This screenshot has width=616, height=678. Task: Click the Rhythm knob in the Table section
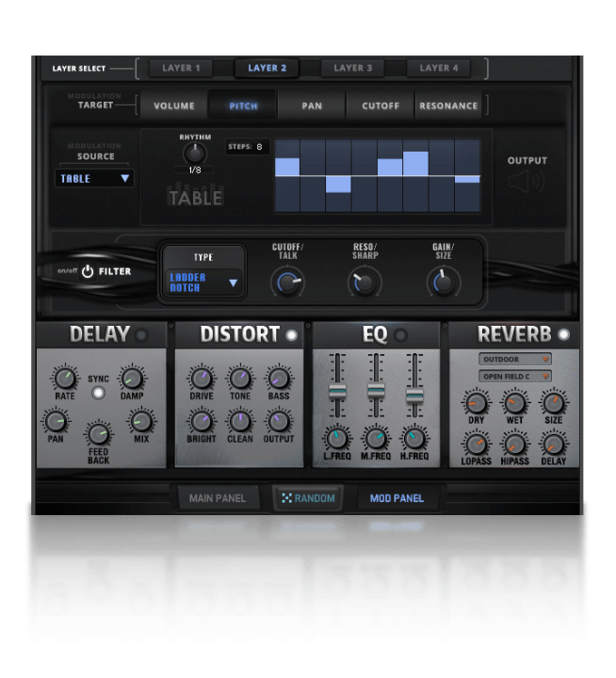pos(194,153)
